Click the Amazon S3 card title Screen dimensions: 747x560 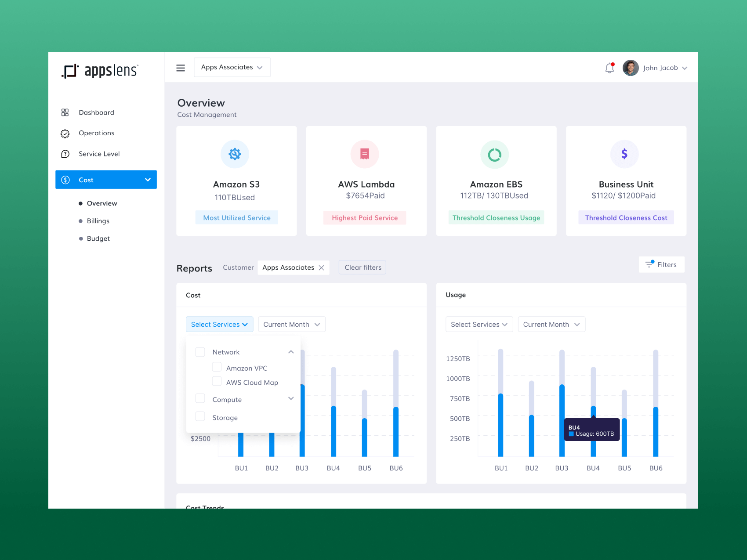[236, 184]
